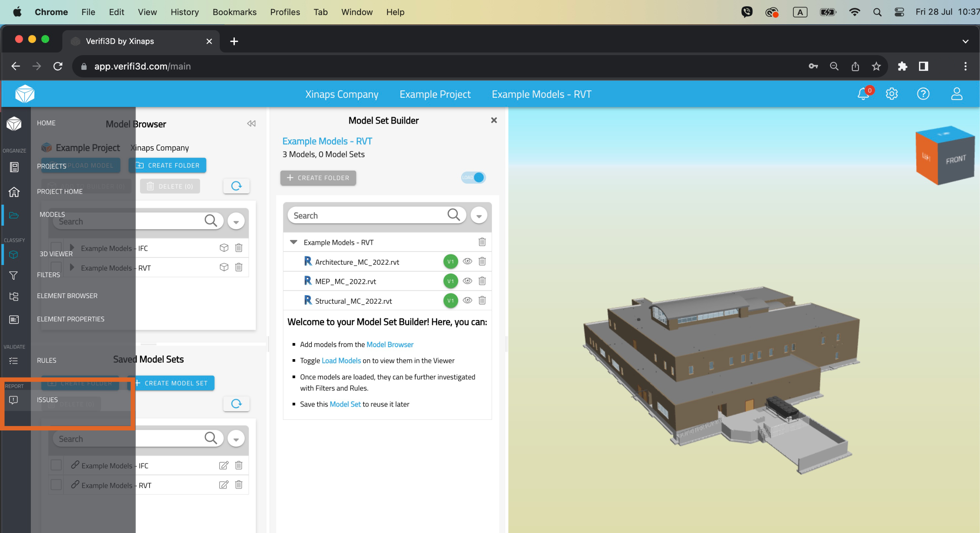Open the History menu
This screenshot has width=980, height=533.
(184, 12)
